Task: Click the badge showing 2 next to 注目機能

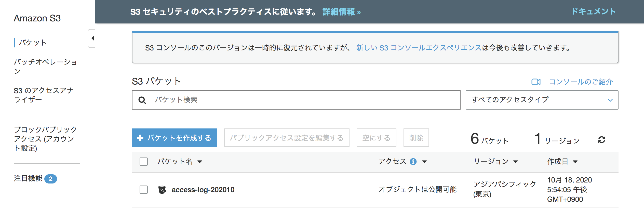Action: [51, 179]
